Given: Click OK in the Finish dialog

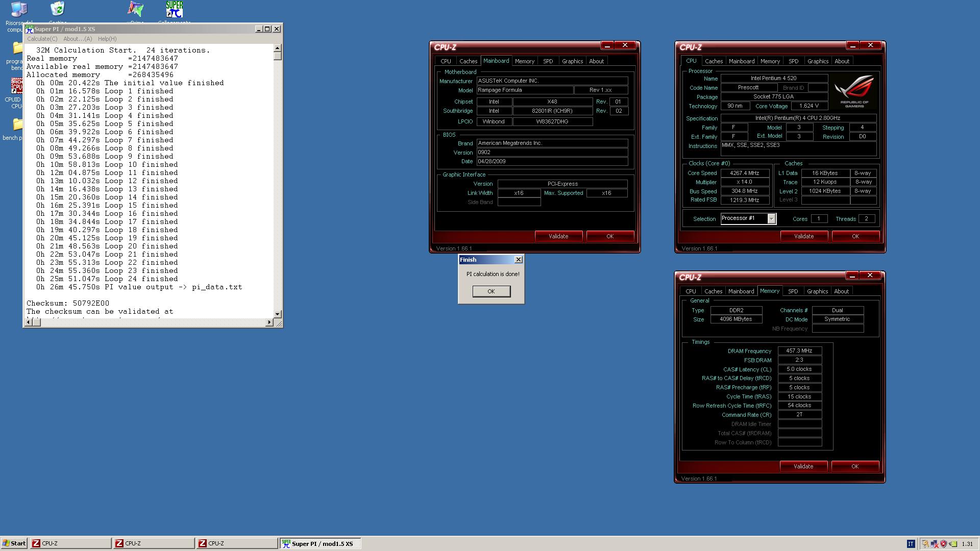Looking at the screenshot, I should 491,291.
